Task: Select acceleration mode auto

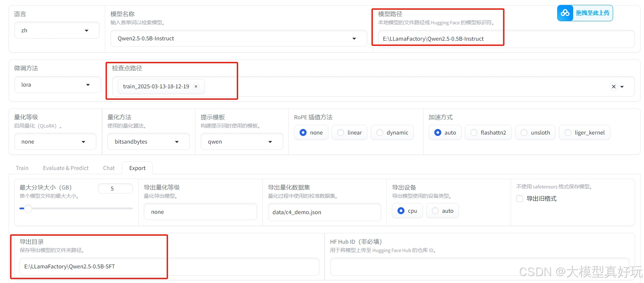Action: pyautogui.click(x=445, y=132)
